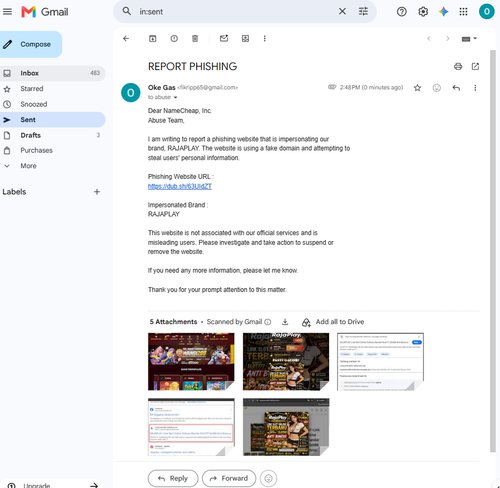The image size is (500, 488).
Task: Open the Snoozed folder
Action: point(52,104)
